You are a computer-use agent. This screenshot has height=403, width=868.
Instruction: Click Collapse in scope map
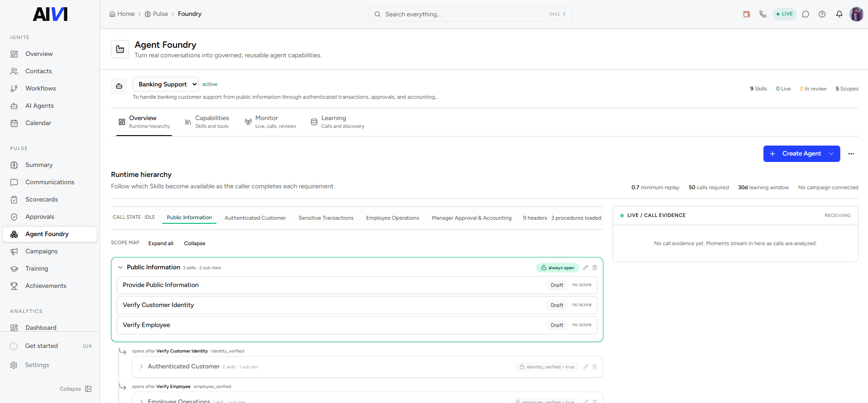coord(195,243)
